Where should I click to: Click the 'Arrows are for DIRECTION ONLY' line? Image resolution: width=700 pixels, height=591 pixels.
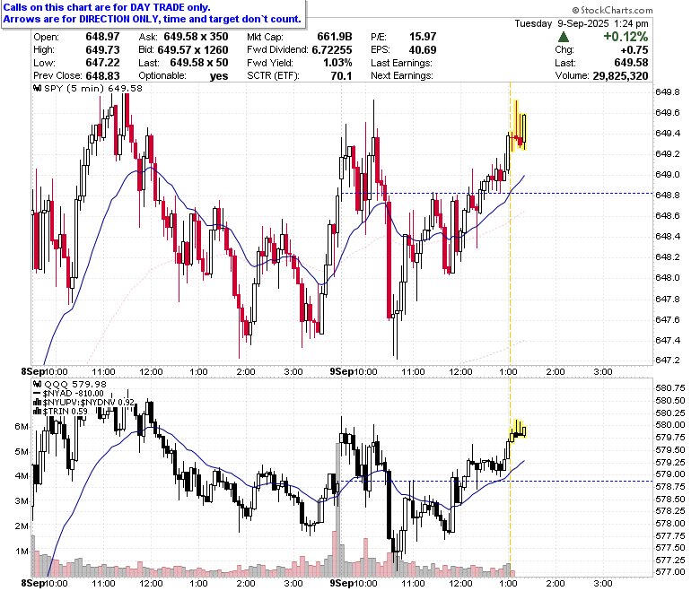click(153, 19)
